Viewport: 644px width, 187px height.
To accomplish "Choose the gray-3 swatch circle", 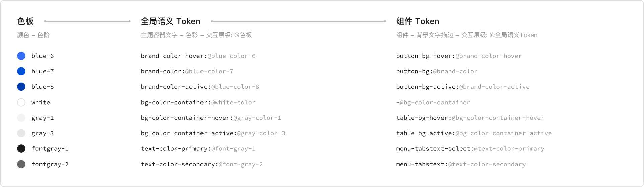I will click(x=21, y=133).
